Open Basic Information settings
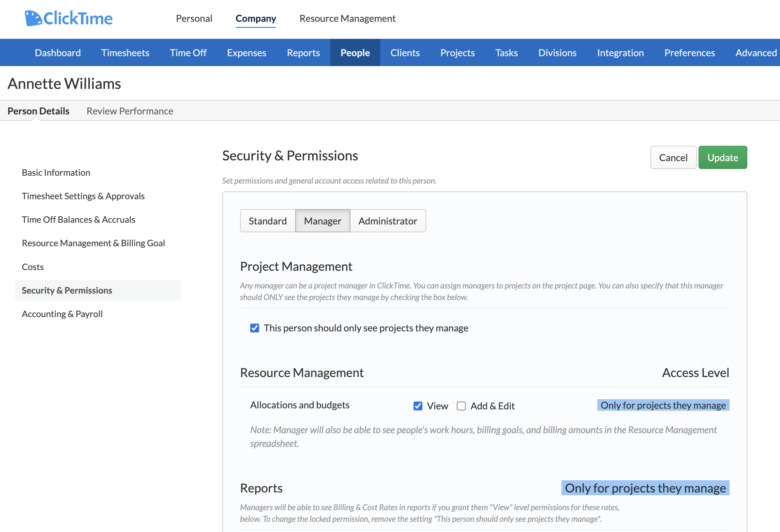The height and width of the screenshot is (532, 780). pyautogui.click(x=56, y=172)
